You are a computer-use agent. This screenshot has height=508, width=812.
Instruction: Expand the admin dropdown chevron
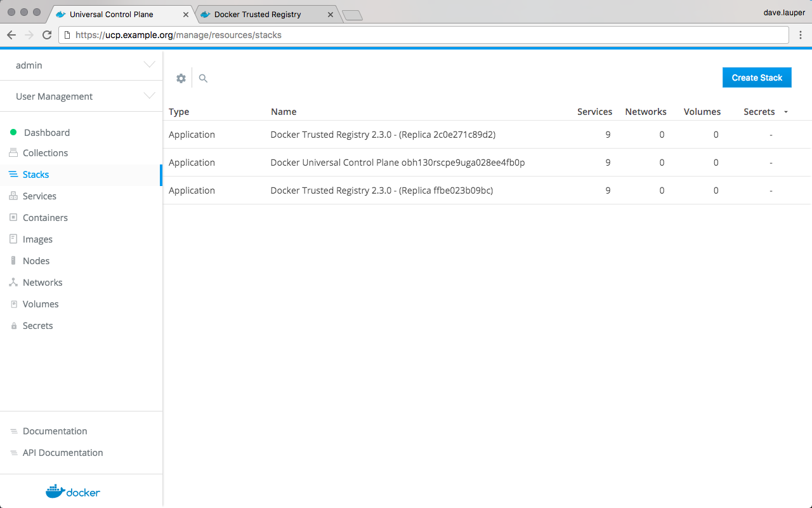[x=149, y=65]
